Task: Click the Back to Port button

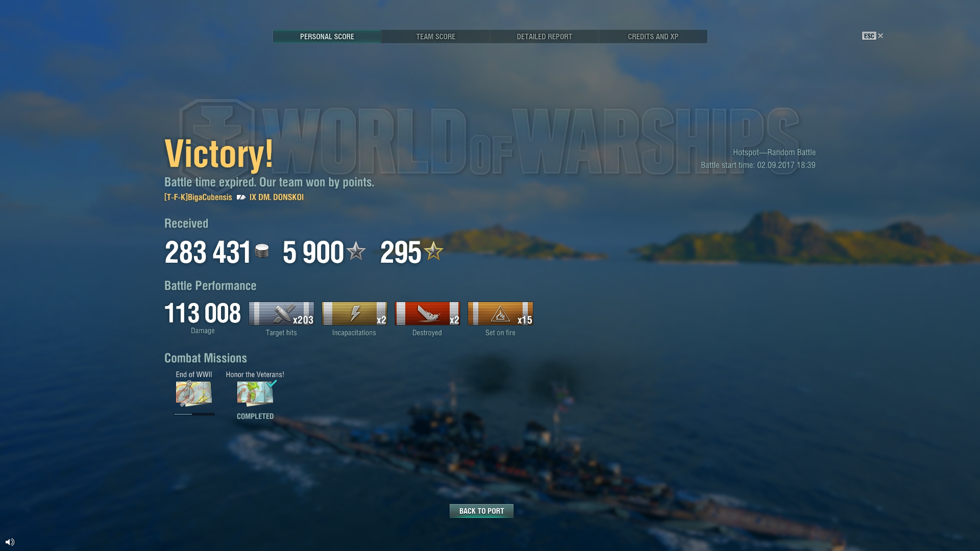Action: tap(481, 511)
